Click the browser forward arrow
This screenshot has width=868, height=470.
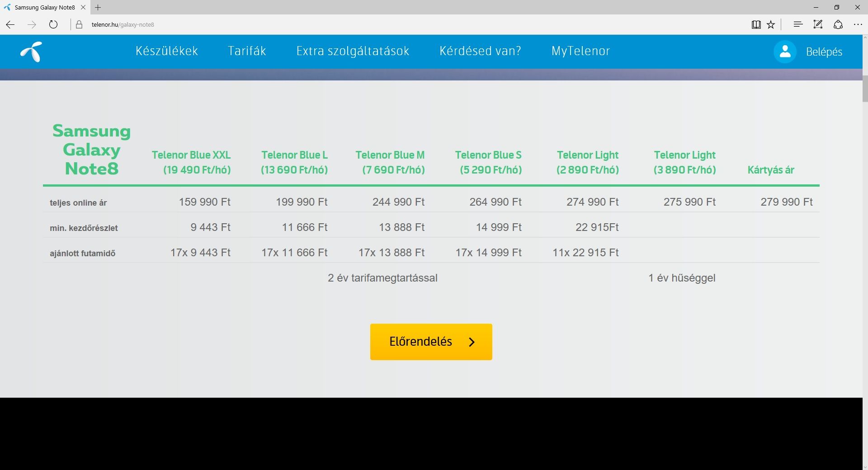(32, 25)
